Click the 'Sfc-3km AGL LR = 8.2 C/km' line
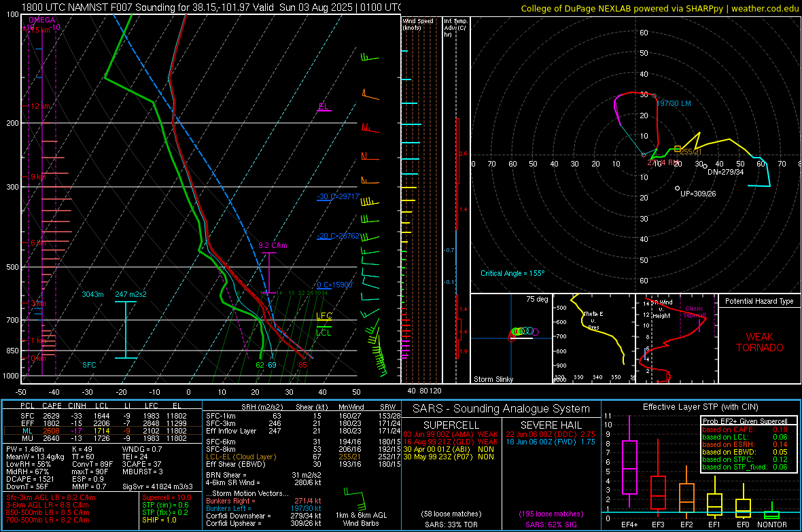This screenshot has width=802, height=532. coord(51,497)
